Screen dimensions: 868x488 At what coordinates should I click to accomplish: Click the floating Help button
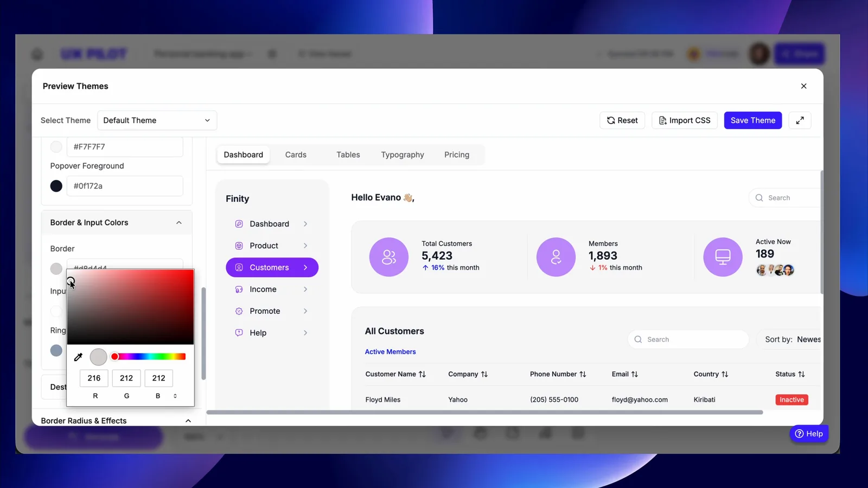point(809,434)
